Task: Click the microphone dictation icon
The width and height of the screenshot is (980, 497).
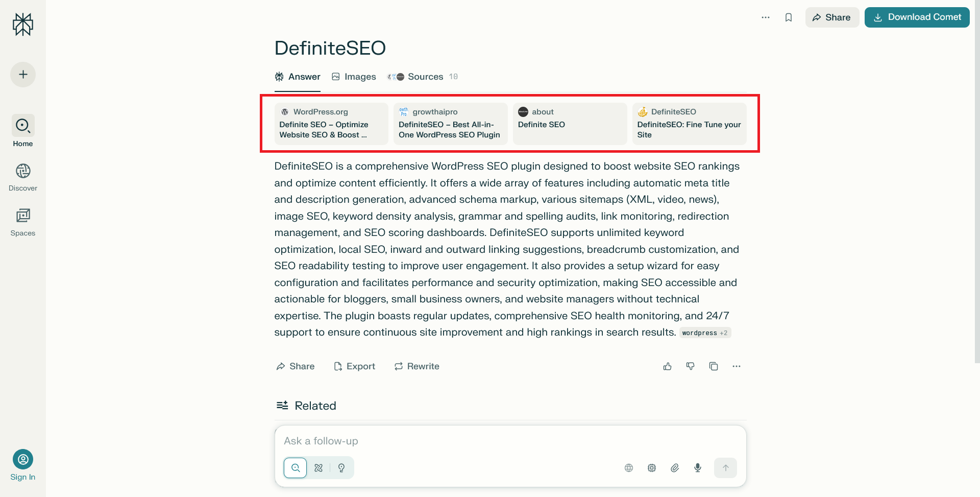Action: 698,468
